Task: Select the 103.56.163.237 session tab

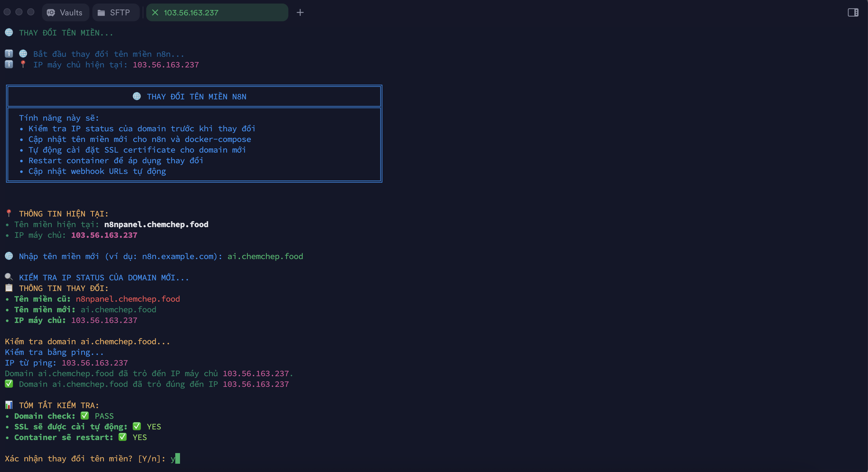Action: click(217, 12)
